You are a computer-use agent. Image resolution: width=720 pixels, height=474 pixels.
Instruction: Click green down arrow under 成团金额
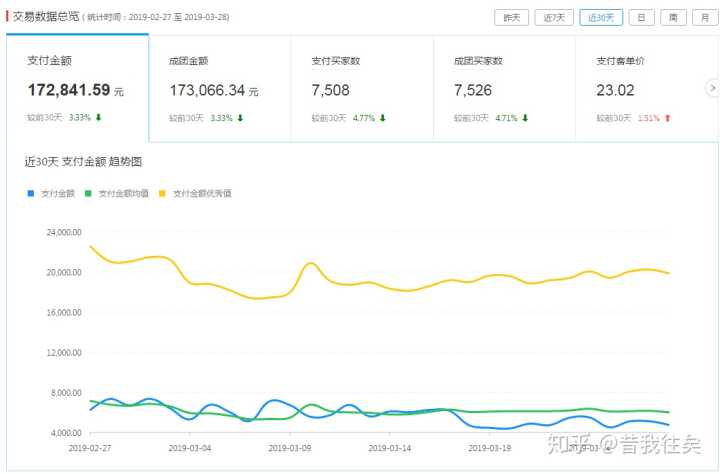click(241, 118)
